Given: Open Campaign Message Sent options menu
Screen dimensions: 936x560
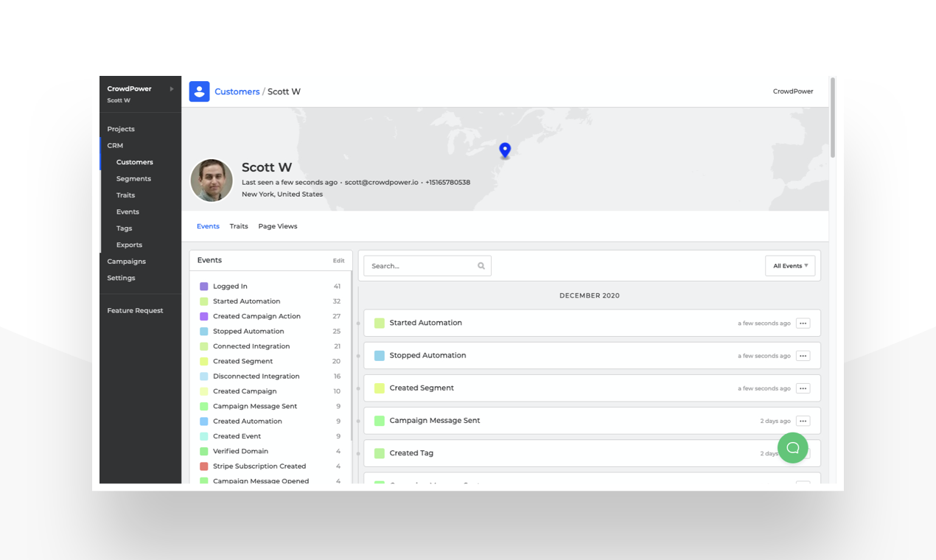Looking at the screenshot, I should click(803, 421).
